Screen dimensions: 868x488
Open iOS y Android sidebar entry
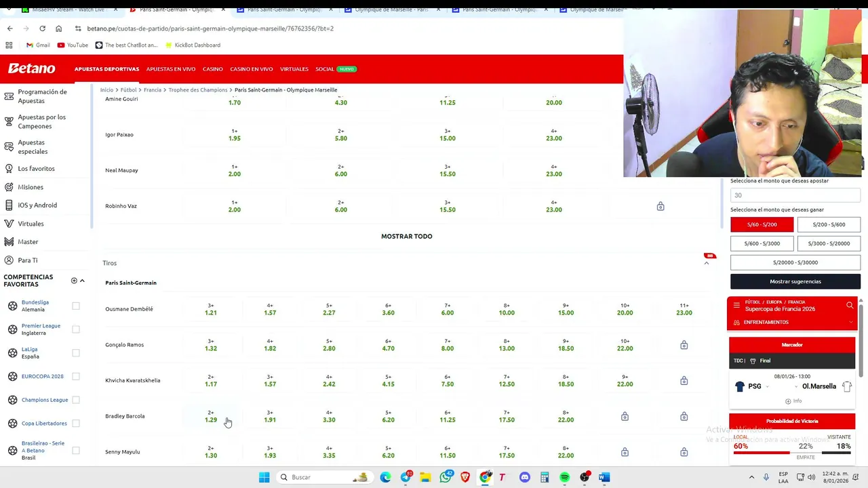[37, 205]
